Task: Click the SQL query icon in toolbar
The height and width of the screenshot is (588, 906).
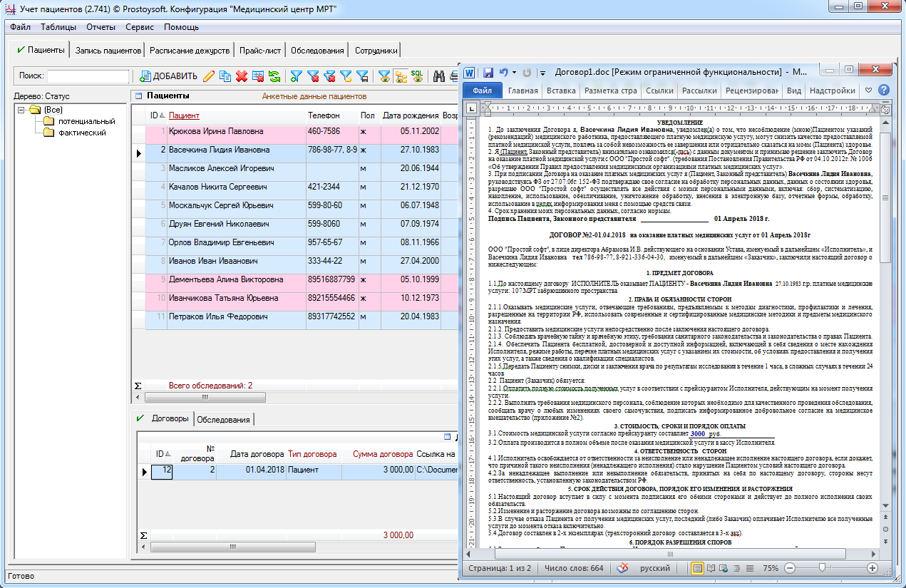Action: (x=417, y=76)
